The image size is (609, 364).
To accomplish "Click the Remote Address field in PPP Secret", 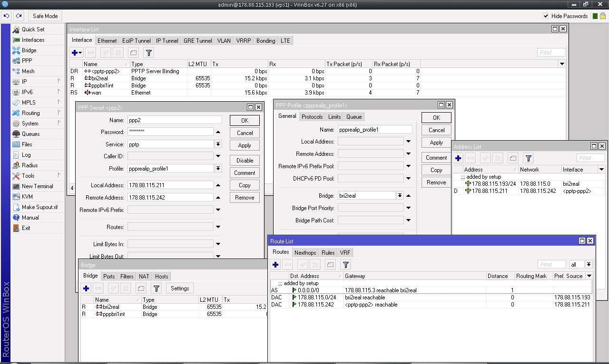I will point(170,197).
